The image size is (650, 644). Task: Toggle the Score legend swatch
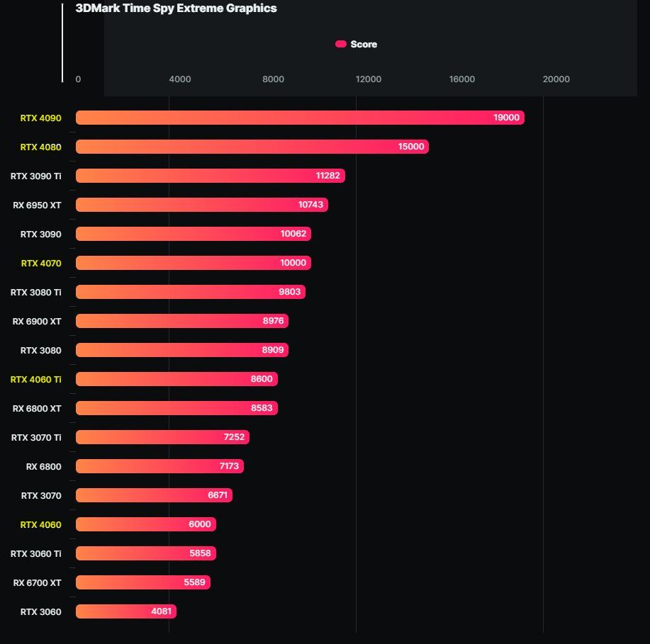pos(341,44)
